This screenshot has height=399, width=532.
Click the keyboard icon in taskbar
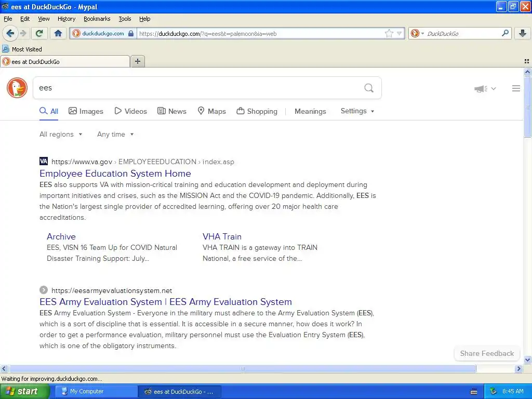(474, 392)
